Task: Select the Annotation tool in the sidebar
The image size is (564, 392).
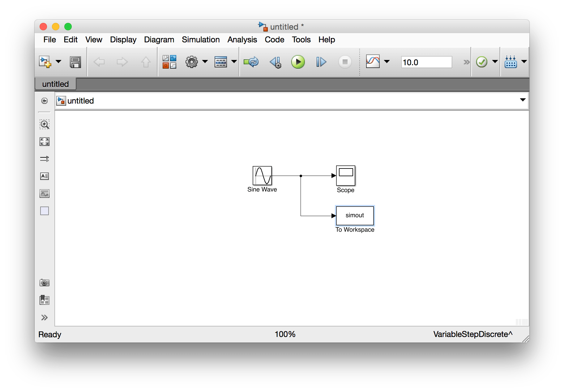Action: (45, 176)
